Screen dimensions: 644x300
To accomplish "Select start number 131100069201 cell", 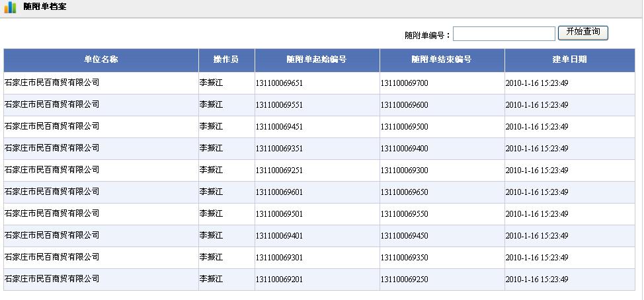I will pos(279,280).
